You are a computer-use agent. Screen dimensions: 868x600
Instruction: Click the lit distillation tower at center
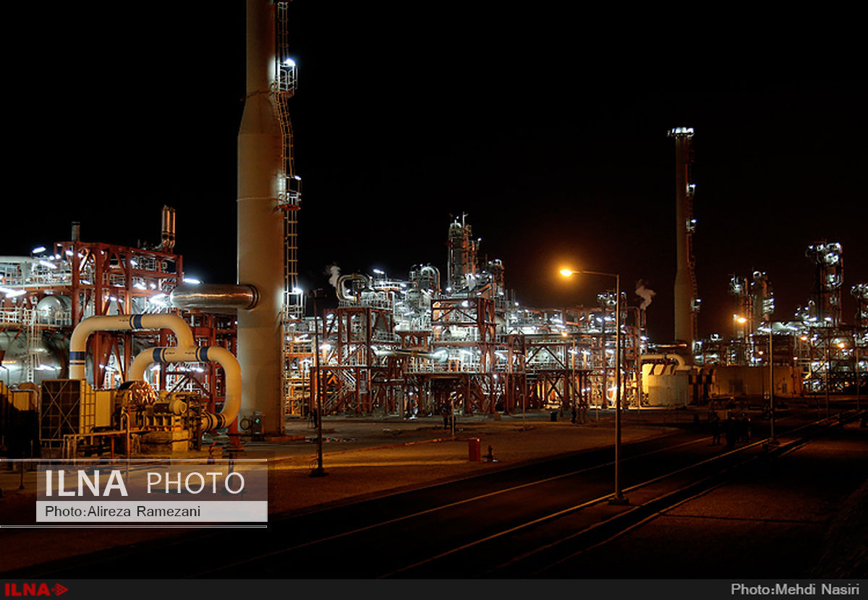461,253
